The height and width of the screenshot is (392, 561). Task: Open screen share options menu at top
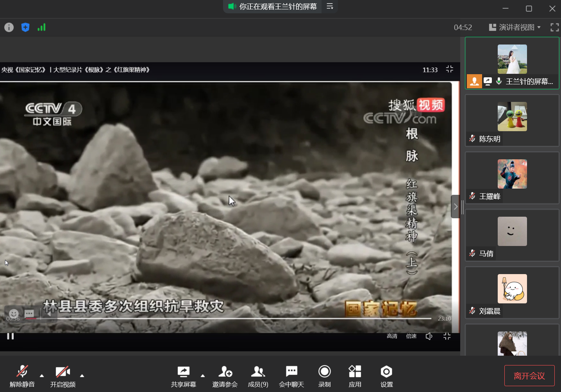(330, 6)
